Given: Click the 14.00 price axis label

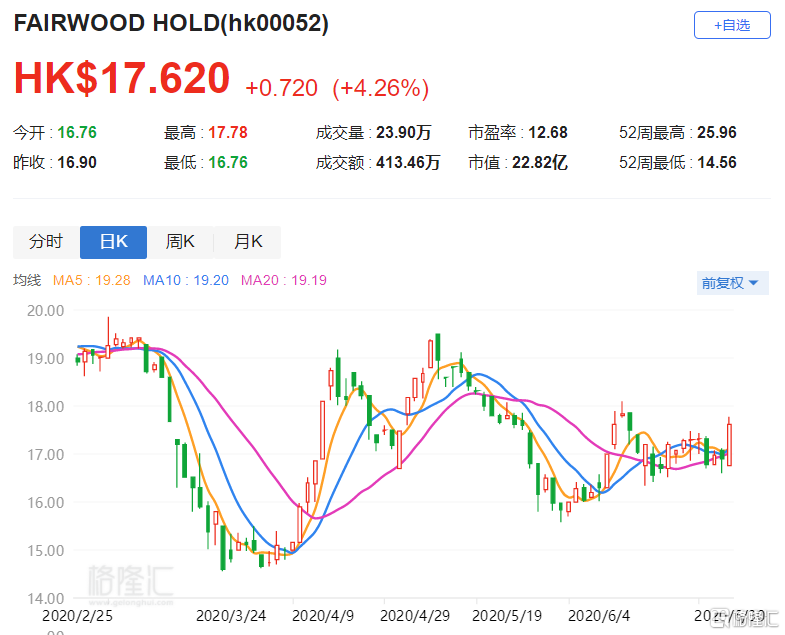Looking at the screenshot, I should tap(46, 598).
